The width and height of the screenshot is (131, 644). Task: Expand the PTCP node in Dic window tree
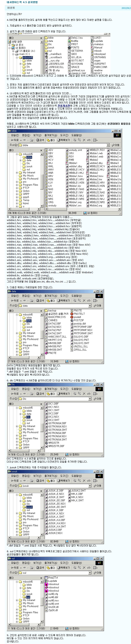point(17,441)
